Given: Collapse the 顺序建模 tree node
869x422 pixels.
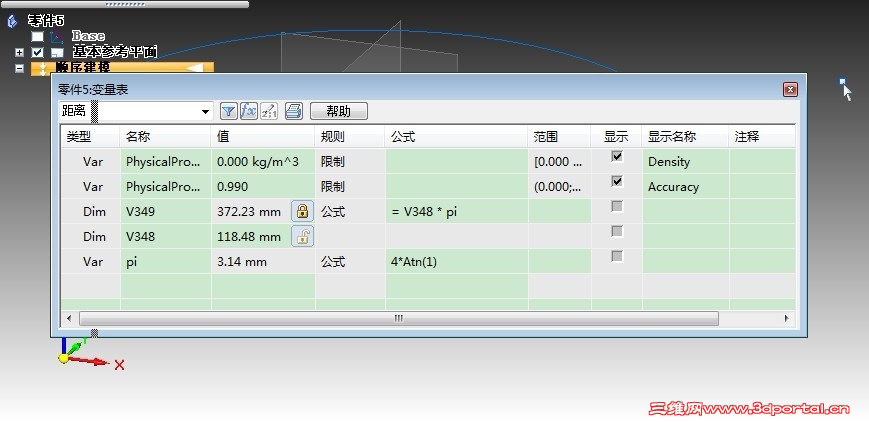Looking at the screenshot, I should [x=19, y=69].
